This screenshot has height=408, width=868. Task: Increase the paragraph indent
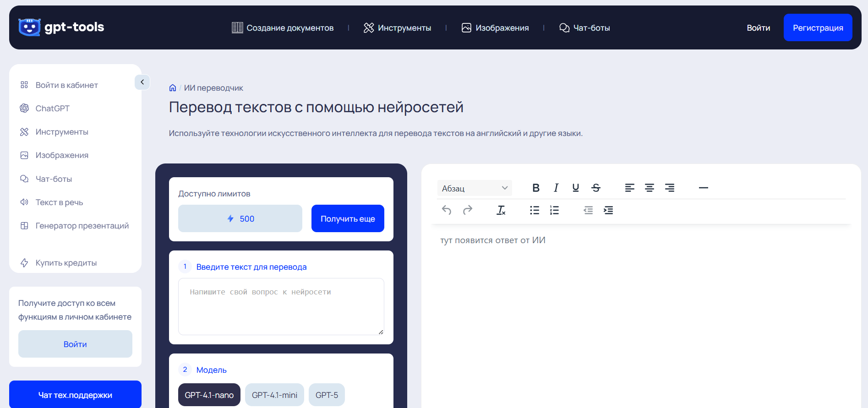pos(608,210)
